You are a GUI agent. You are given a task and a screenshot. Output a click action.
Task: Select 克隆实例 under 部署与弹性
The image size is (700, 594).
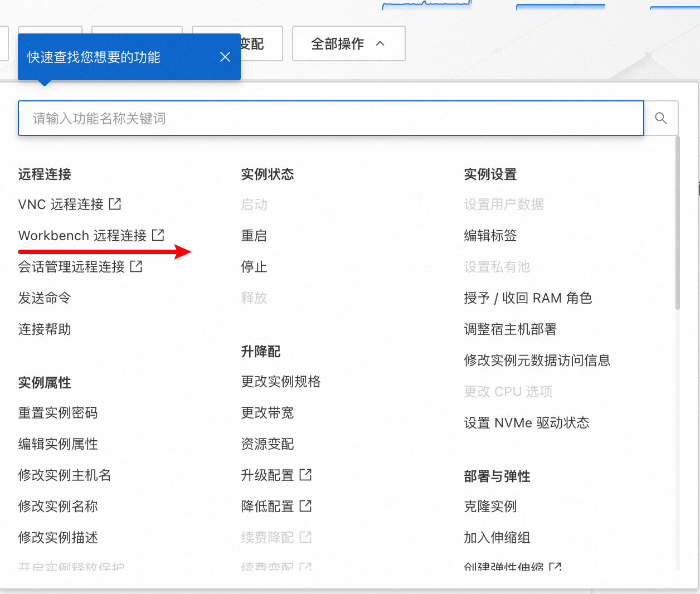(490, 507)
